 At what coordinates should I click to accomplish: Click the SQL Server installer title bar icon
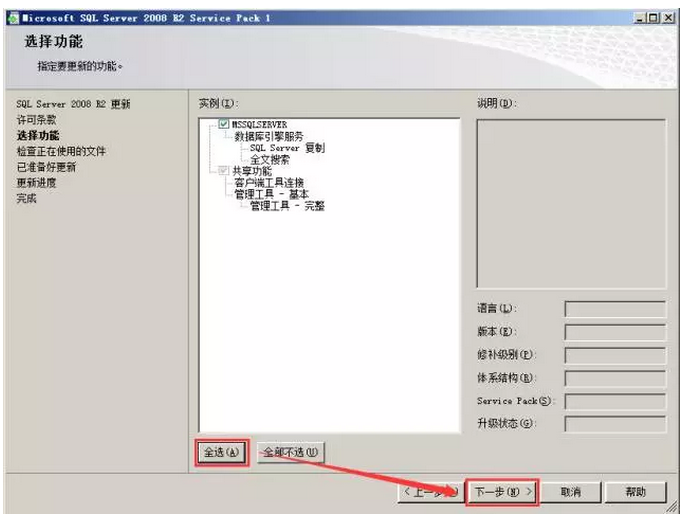coord(14,18)
